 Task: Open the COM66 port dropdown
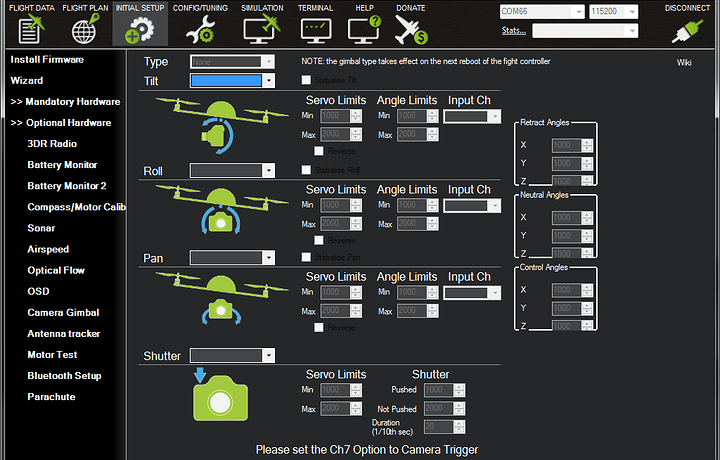point(542,11)
